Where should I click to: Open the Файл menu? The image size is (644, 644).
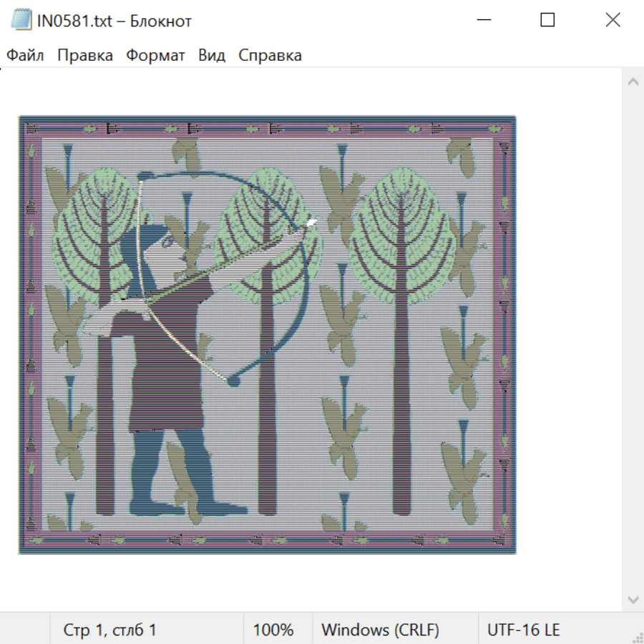(25, 56)
